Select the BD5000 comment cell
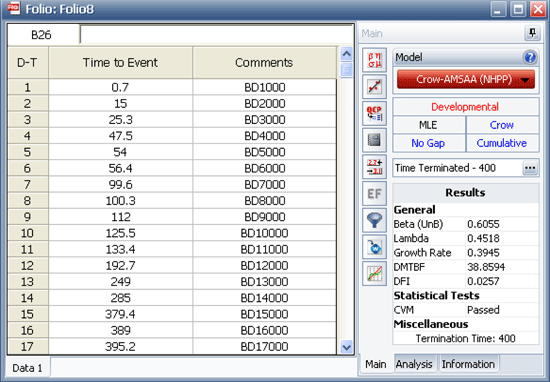This screenshot has height=382, width=550. pyautogui.click(x=264, y=152)
